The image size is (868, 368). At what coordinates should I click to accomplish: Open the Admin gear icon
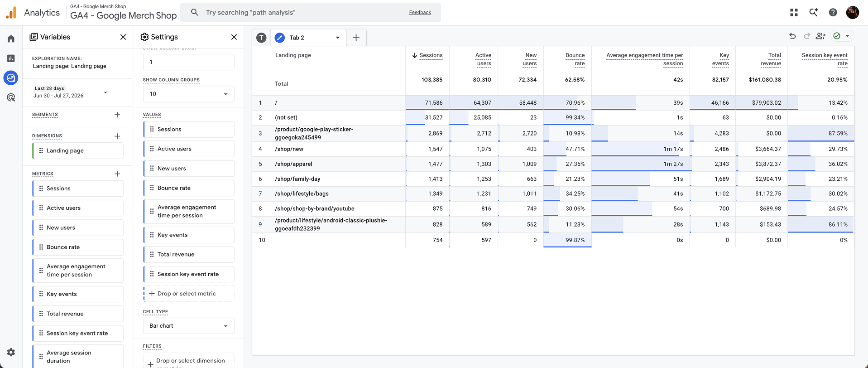tap(11, 352)
